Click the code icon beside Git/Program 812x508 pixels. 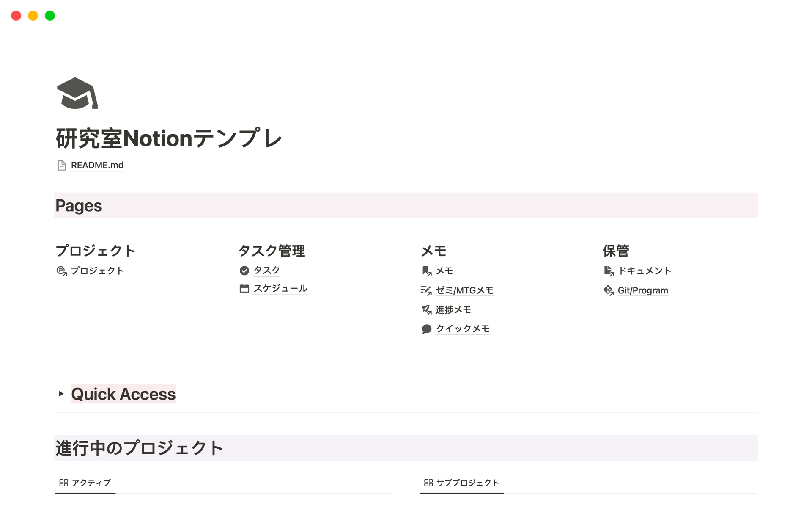click(608, 290)
